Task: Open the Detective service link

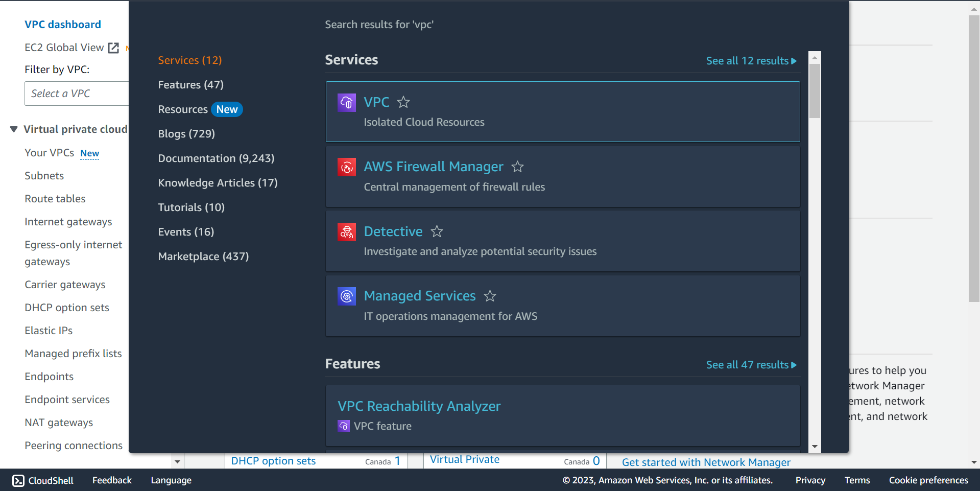Action: tap(393, 231)
